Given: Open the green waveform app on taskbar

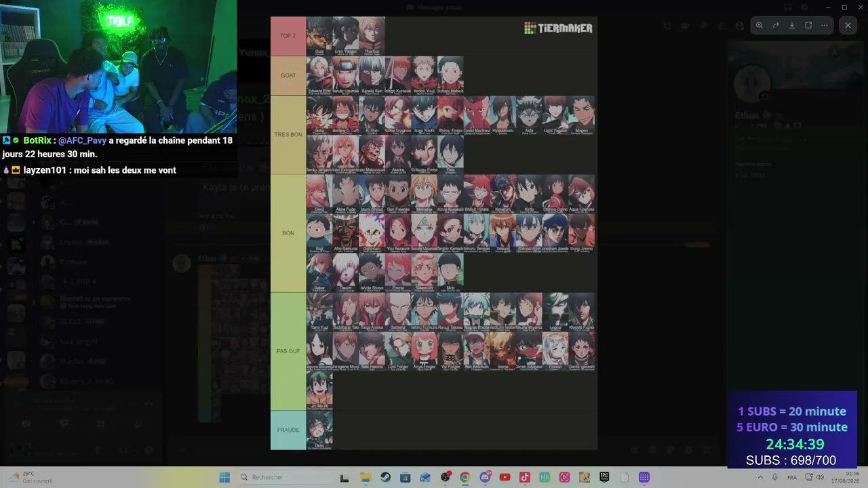Looking at the screenshot, I should (x=545, y=477).
